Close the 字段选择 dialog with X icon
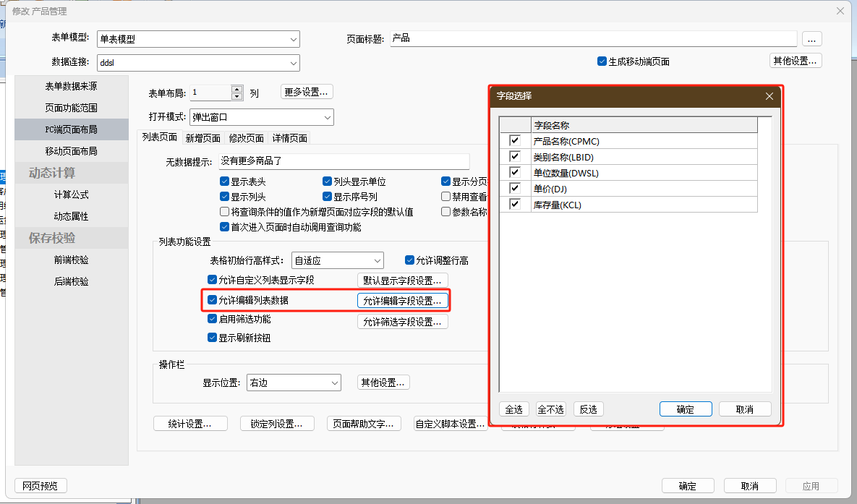Image resolution: width=857 pixels, height=504 pixels. 769,96
